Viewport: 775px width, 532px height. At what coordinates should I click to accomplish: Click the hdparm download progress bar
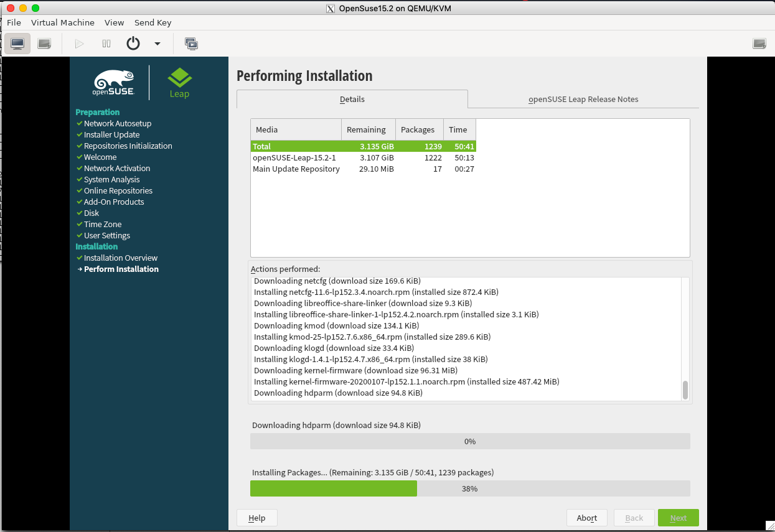click(470, 441)
